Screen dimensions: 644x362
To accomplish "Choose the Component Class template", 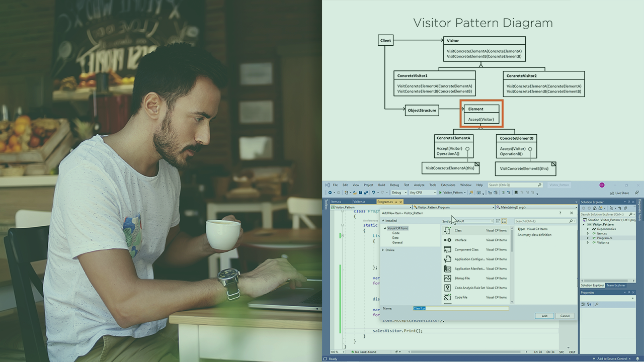I will click(448, 249).
